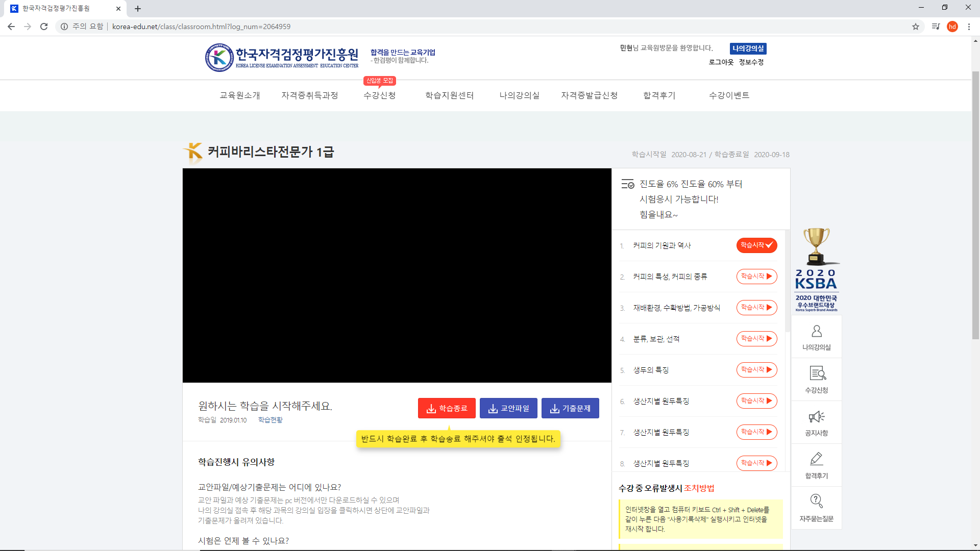980x551 pixels.
Task: Open the 정보수정 link
Action: point(751,62)
